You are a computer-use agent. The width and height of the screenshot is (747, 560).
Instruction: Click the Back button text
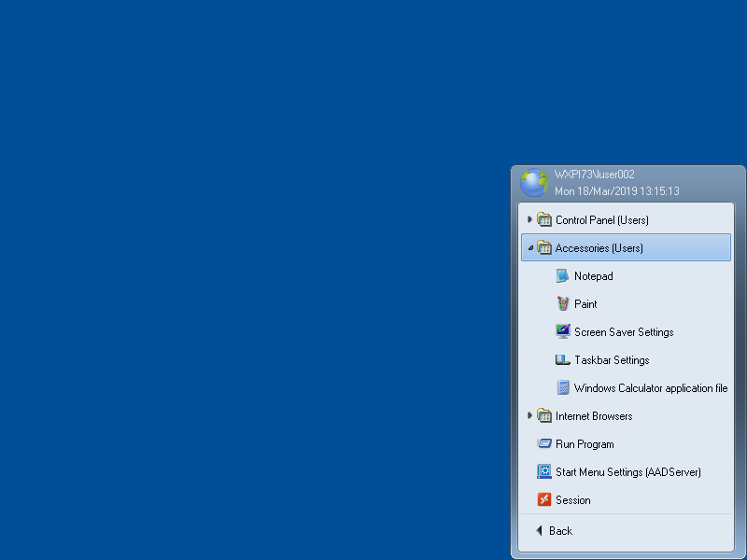pyautogui.click(x=561, y=531)
